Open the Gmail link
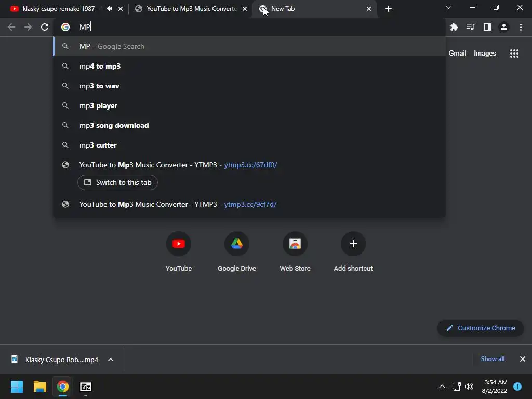This screenshot has height=399, width=532. coord(457,54)
